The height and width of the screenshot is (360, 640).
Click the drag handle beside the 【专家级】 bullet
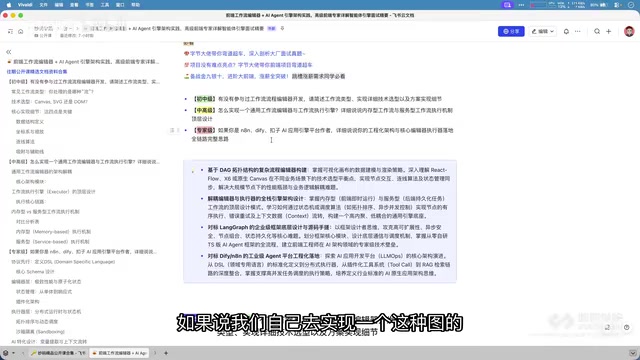point(175,130)
